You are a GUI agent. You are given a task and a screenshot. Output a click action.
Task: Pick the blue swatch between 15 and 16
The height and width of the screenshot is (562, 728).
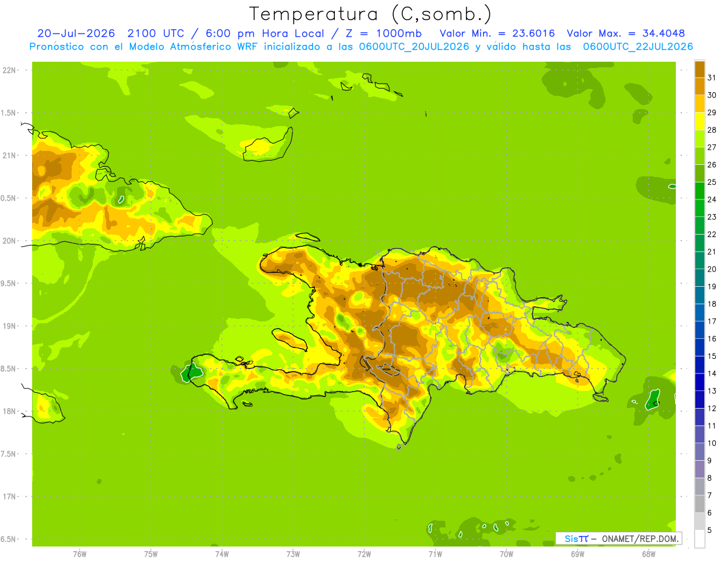click(699, 347)
